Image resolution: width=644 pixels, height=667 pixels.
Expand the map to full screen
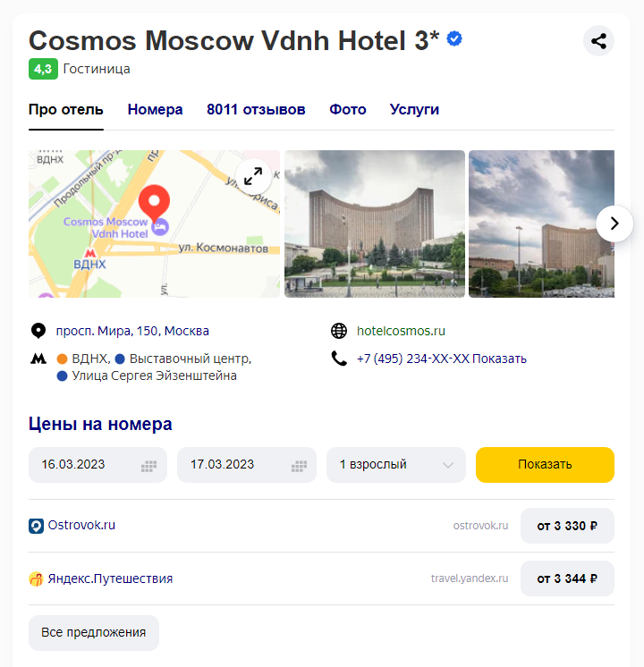[x=253, y=176]
